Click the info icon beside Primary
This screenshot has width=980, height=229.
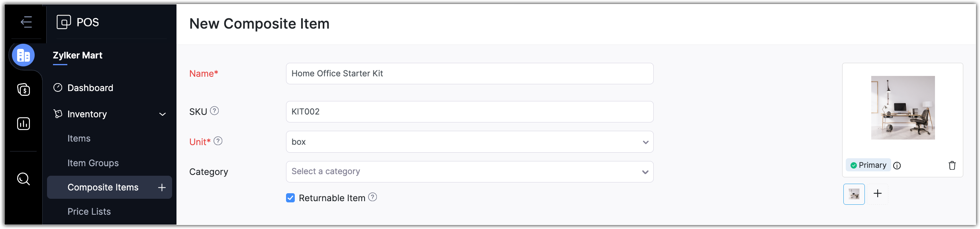pos(897,165)
